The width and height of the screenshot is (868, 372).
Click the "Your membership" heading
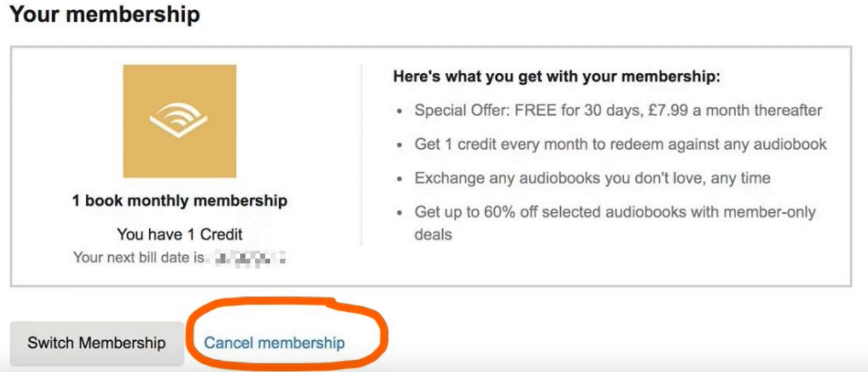point(104,14)
